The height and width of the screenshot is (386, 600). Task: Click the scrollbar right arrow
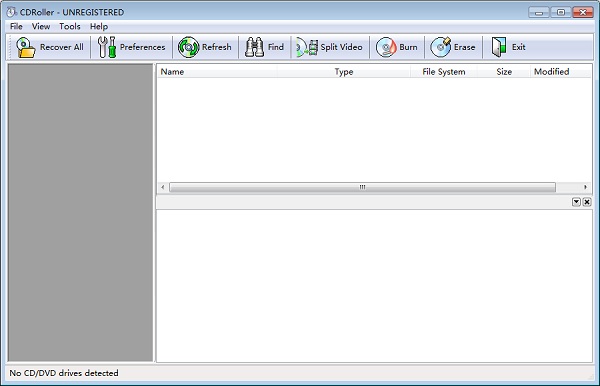coord(585,187)
